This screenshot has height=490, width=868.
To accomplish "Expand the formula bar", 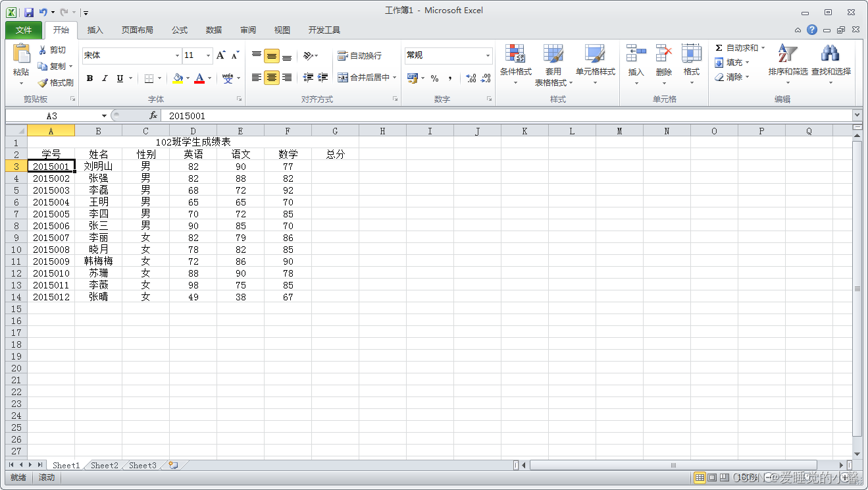I will (857, 115).
